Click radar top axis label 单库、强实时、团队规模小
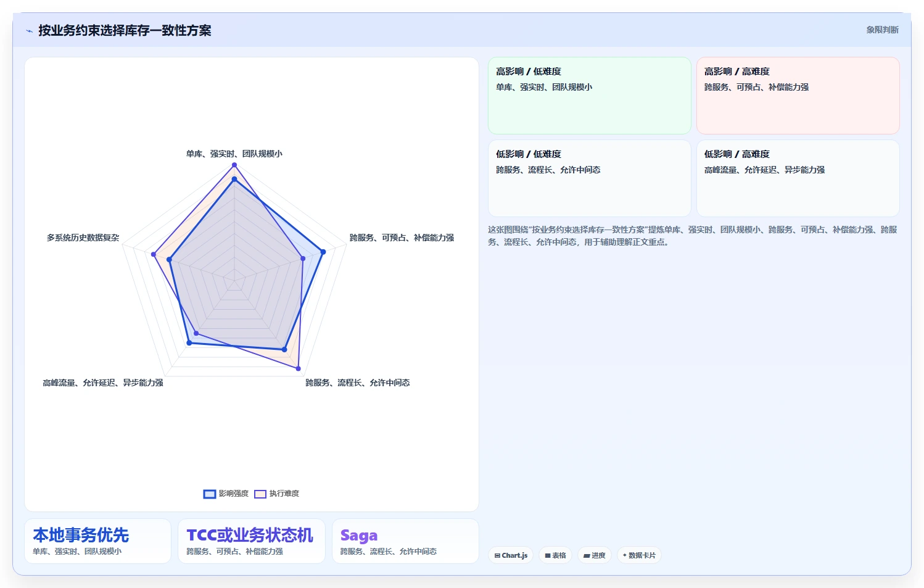Image resolution: width=924 pixels, height=588 pixels. pyautogui.click(x=234, y=154)
